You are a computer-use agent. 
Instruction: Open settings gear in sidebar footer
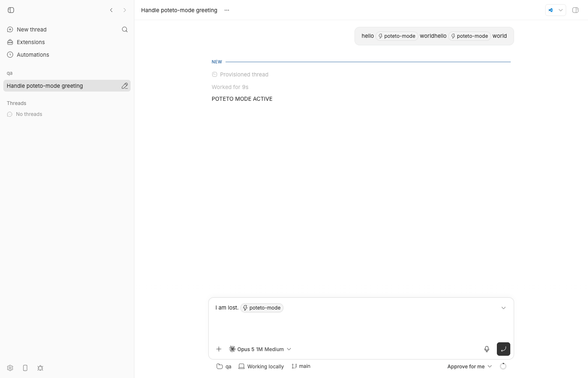10,368
